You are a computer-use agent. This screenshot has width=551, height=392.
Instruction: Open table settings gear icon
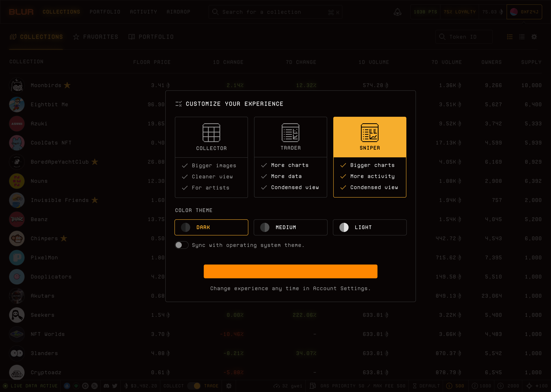tap(534, 37)
